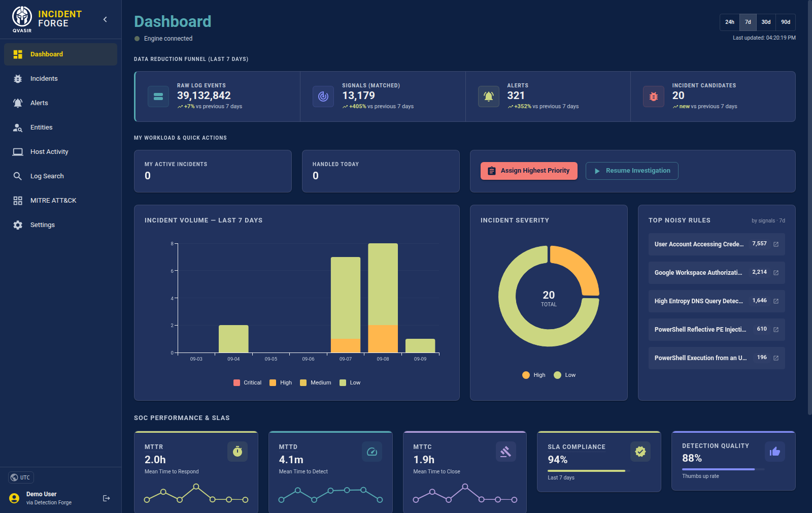812x513 pixels.
Task: Click High Entropy DNS Query Detec... rule
Action: click(717, 301)
